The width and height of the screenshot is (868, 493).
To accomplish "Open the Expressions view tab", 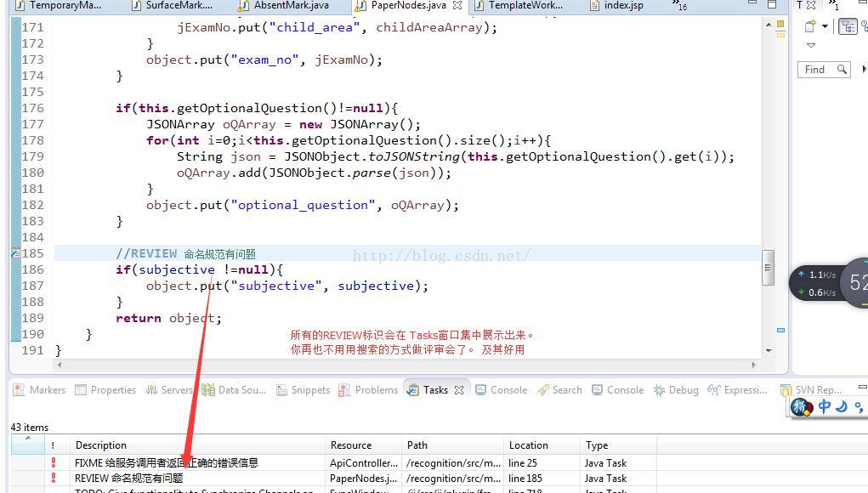I will point(737,390).
